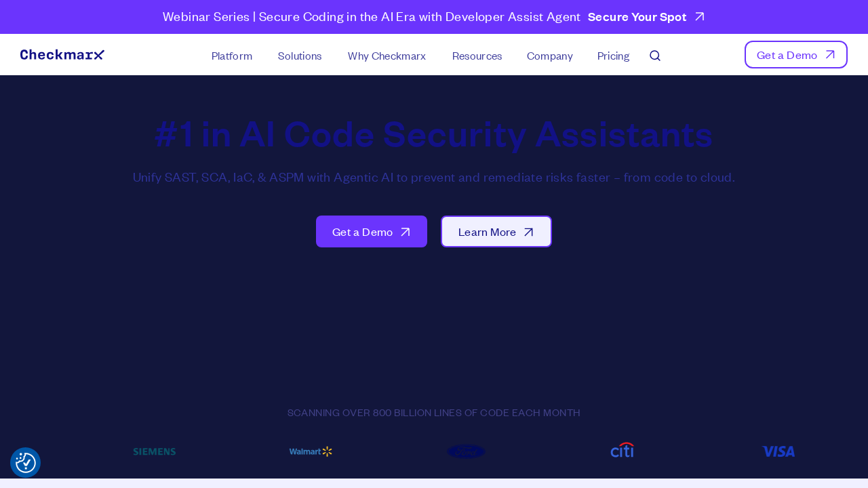Click the Walmart company logo
The image size is (868, 488).
coord(311,451)
